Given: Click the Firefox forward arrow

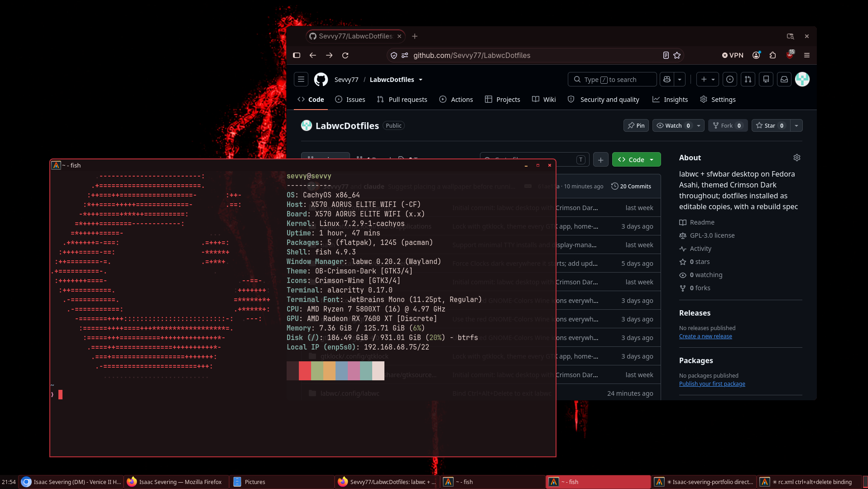Looking at the screenshot, I should [329, 55].
